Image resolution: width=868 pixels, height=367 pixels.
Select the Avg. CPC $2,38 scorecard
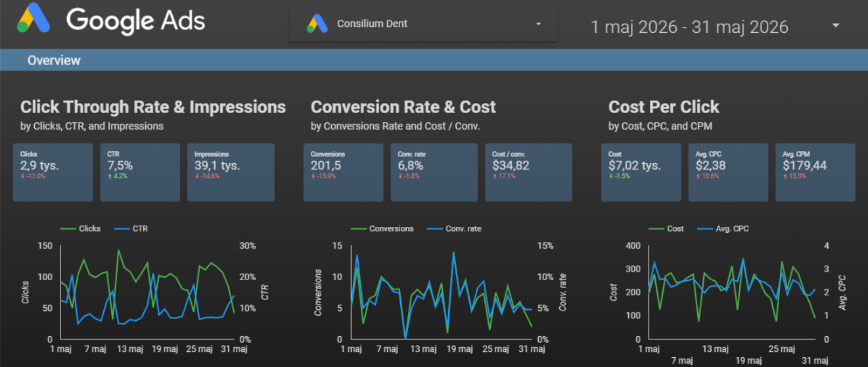click(728, 172)
